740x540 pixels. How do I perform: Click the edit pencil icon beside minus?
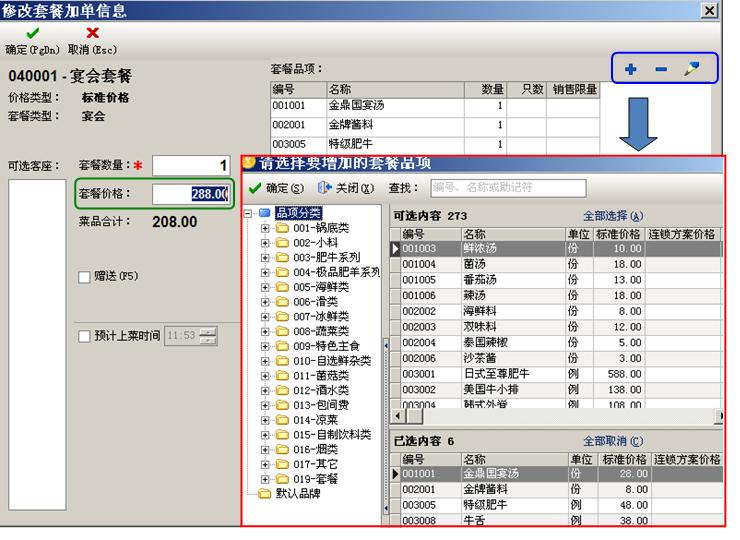pyautogui.click(x=691, y=69)
